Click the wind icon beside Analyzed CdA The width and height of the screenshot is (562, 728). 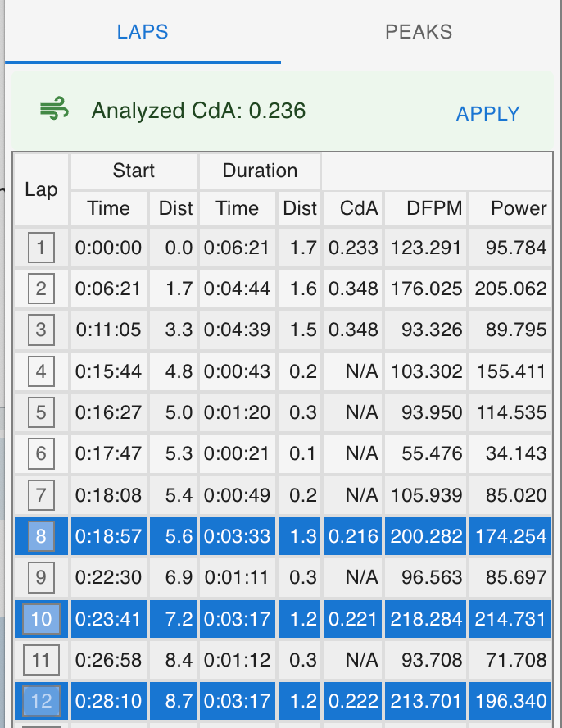point(55,111)
